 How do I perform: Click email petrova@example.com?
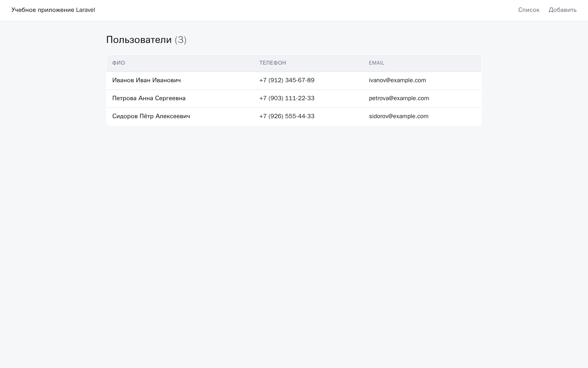click(x=399, y=98)
